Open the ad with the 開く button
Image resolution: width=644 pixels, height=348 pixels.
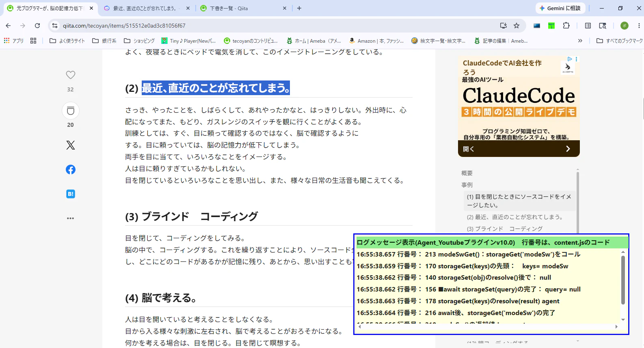(519, 149)
